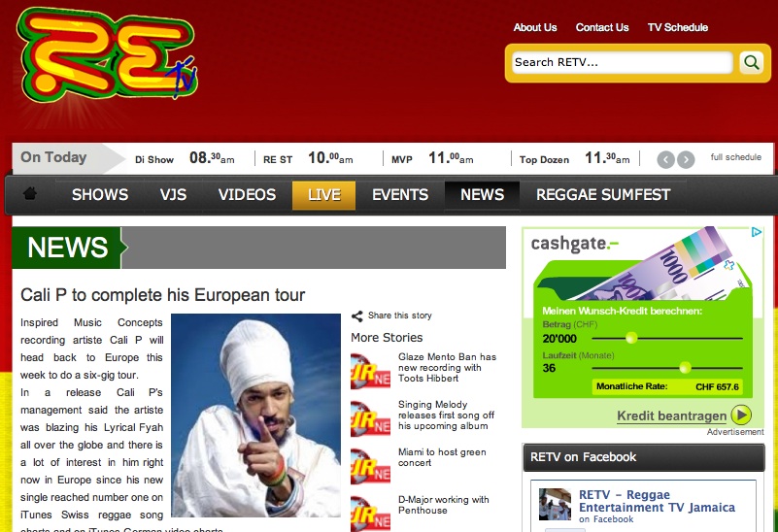
Task: Open REGGAE SUMFEST menu item
Action: (x=603, y=195)
